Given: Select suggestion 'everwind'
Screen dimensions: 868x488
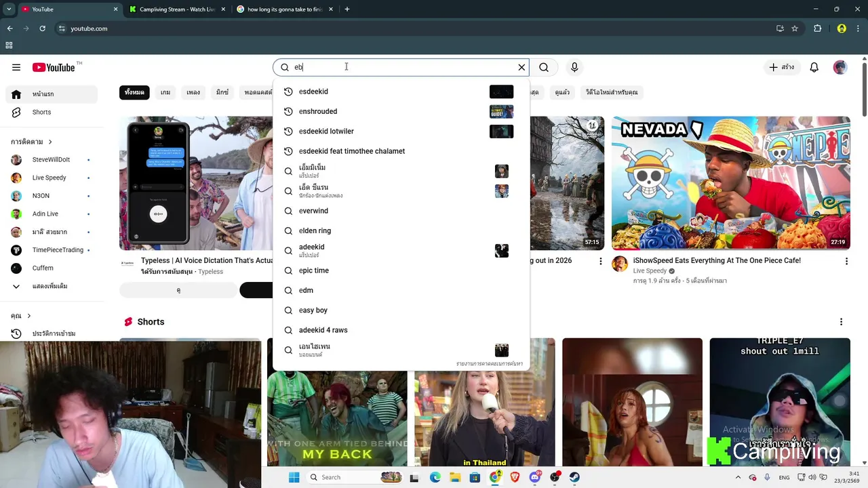Looking at the screenshot, I should [401, 211].
